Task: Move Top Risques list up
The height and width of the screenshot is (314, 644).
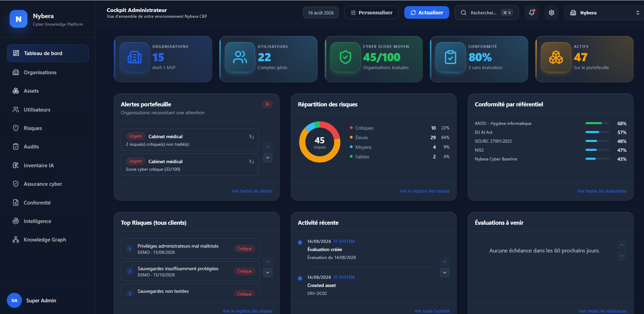Action: pos(268,262)
